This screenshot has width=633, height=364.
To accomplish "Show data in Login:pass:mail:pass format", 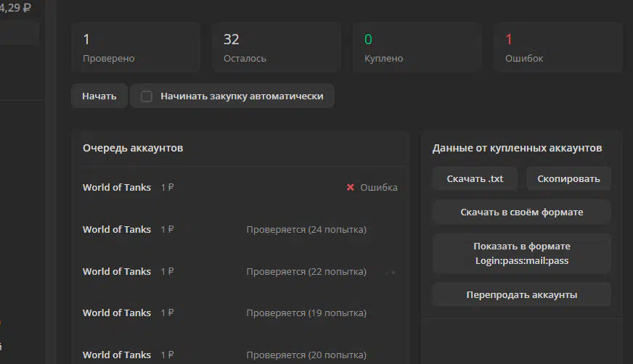I will pos(522,254).
